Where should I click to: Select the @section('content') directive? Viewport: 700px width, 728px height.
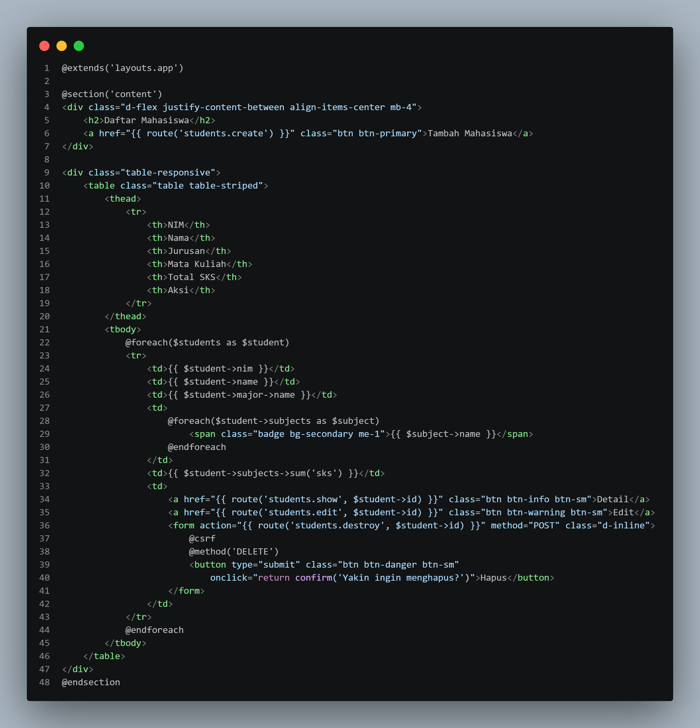112,94
